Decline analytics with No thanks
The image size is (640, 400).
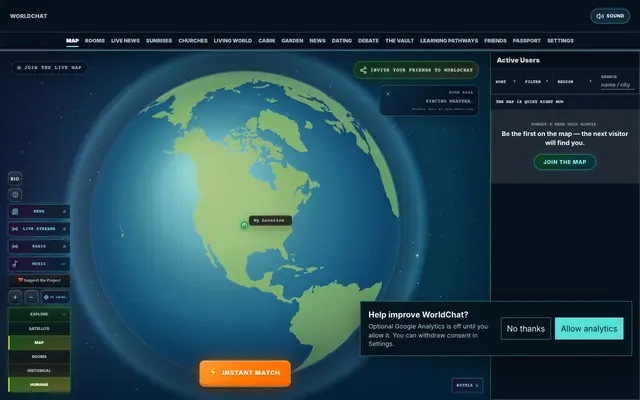[x=526, y=329]
